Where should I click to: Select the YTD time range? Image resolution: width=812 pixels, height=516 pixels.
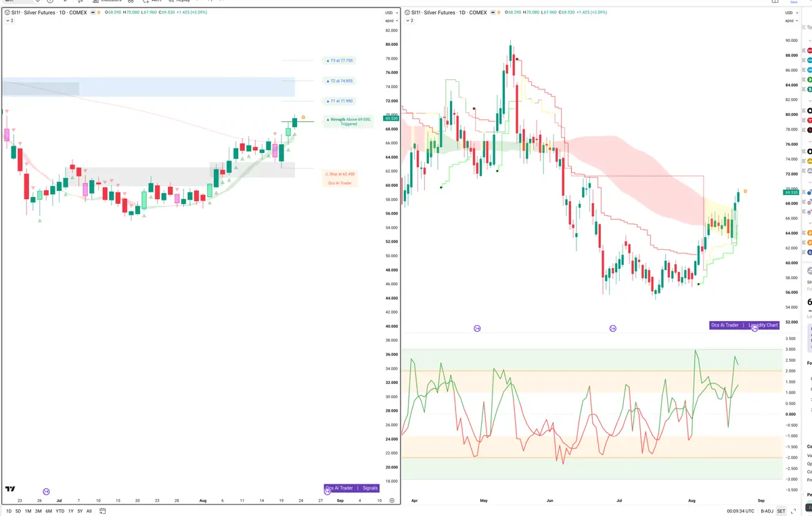(60, 511)
